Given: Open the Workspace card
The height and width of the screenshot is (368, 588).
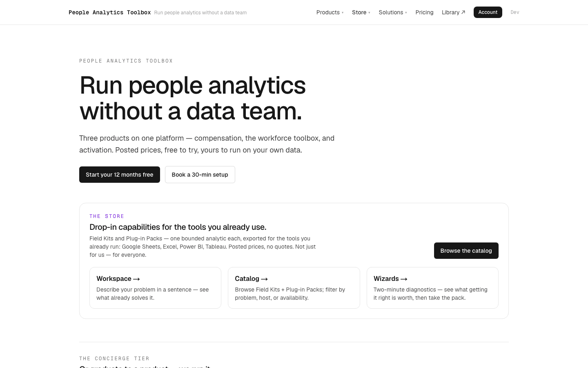Looking at the screenshot, I should point(155,288).
